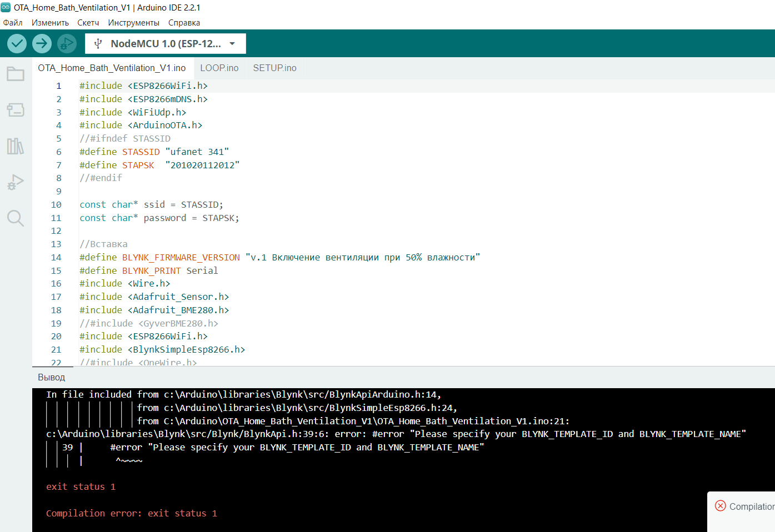Click the #define BLYNK_PRINT Serial line
775x532 pixels.
pos(149,270)
